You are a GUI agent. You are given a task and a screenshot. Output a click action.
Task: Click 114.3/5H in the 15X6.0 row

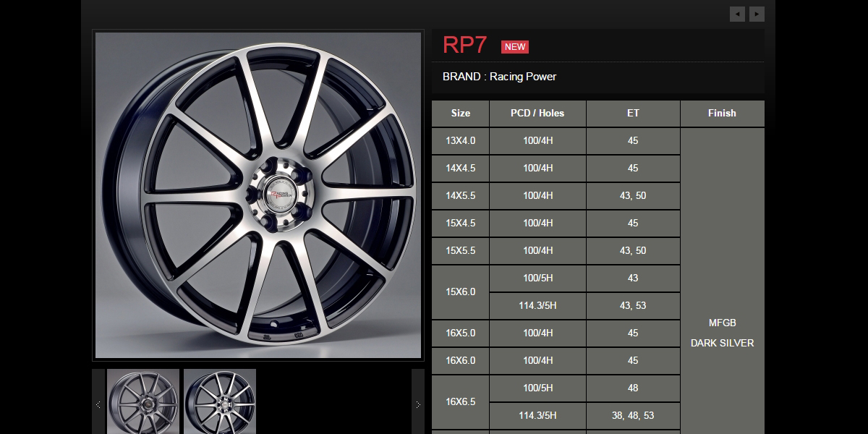537,306
